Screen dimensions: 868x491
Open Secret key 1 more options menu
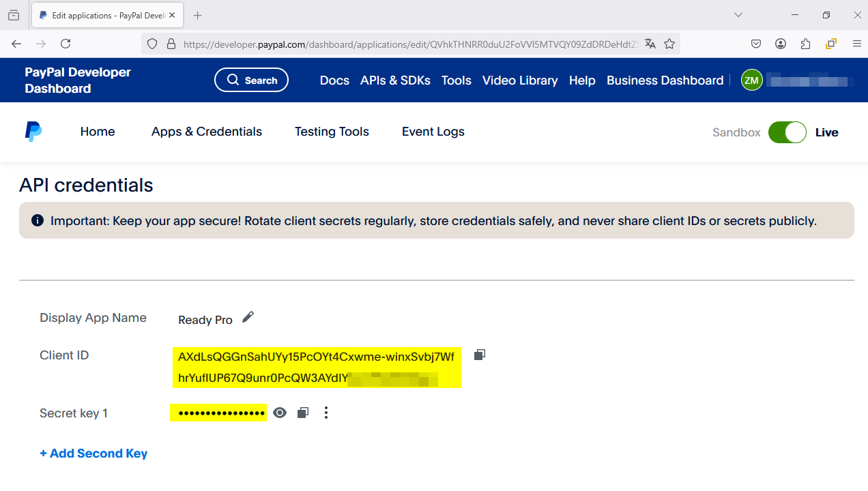326,413
